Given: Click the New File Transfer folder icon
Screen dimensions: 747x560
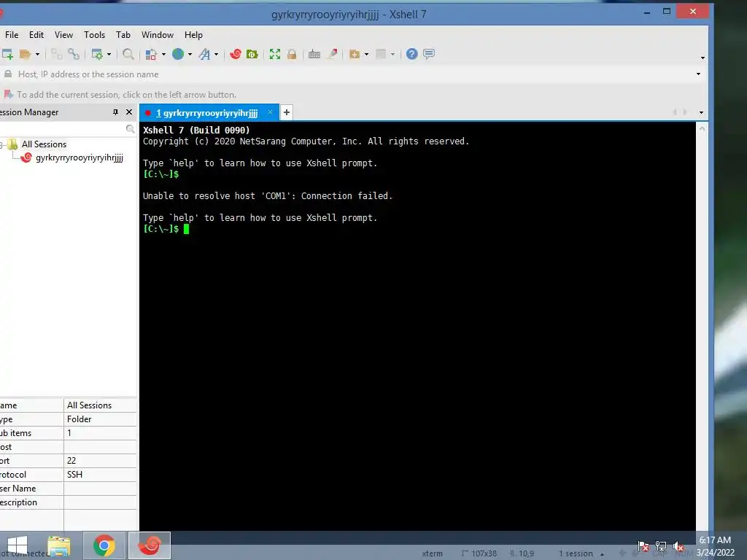Looking at the screenshot, I should click(x=355, y=54).
